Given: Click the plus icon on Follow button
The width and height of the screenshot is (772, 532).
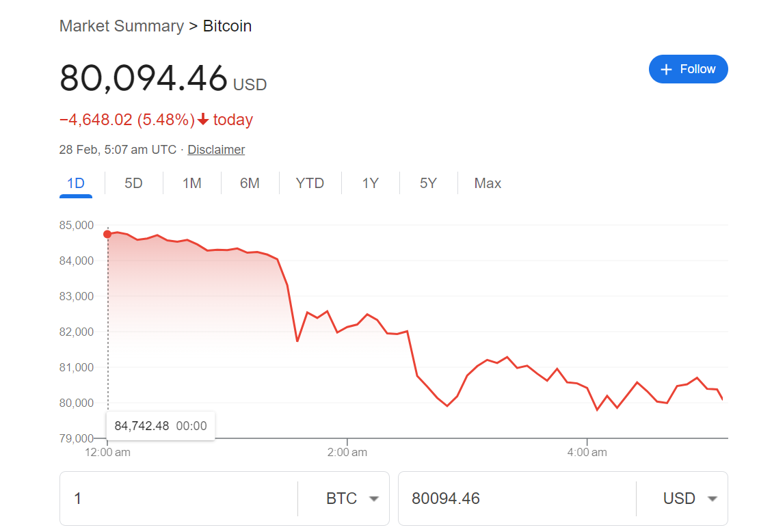Looking at the screenshot, I should coord(666,70).
